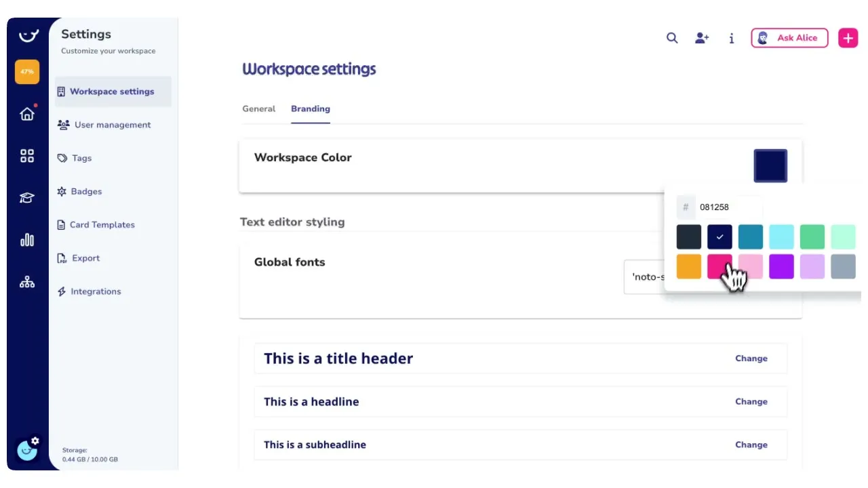Click the Workspace Color preview swatch

pyautogui.click(x=770, y=166)
